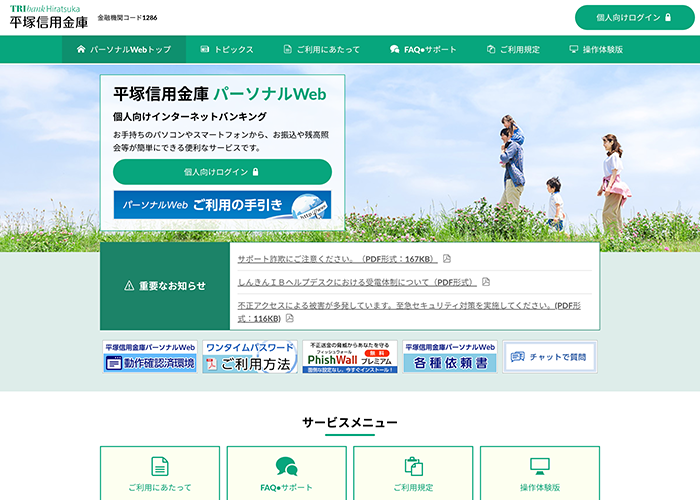Click the サービスメニュー heading
The width and height of the screenshot is (700, 500).
[x=350, y=422]
